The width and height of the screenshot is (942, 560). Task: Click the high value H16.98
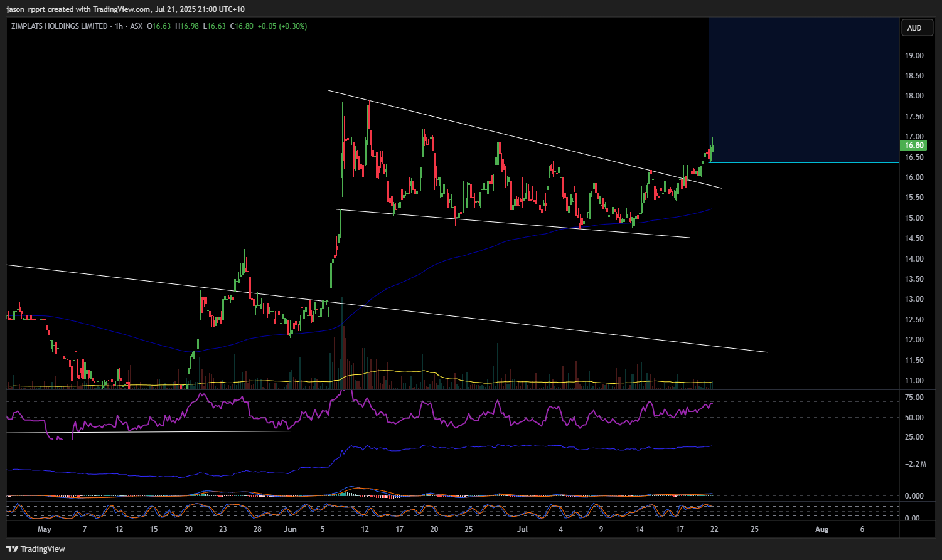pos(187,26)
